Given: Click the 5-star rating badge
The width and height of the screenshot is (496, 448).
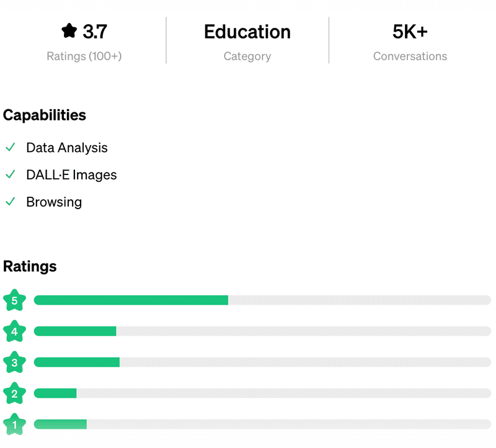Looking at the screenshot, I should tap(14, 300).
